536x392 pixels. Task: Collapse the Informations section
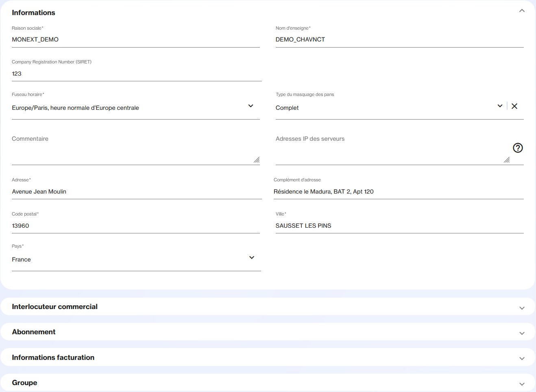[522, 11]
